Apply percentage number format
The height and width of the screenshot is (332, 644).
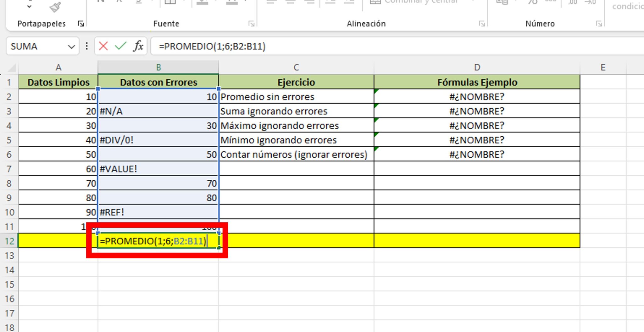(532, 3)
